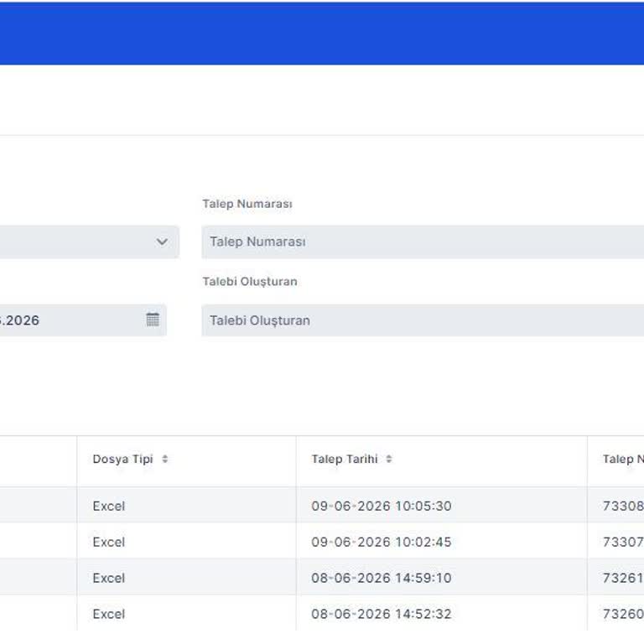This screenshot has height=644, width=644.
Task: Click the Talebi Oluşturan input field
Action: click(423, 320)
